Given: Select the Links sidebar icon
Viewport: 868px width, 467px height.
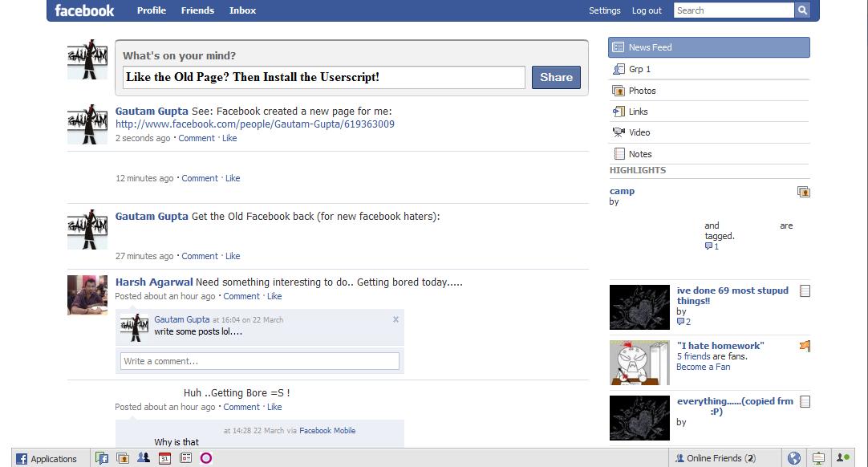Looking at the screenshot, I should tap(619, 111).
